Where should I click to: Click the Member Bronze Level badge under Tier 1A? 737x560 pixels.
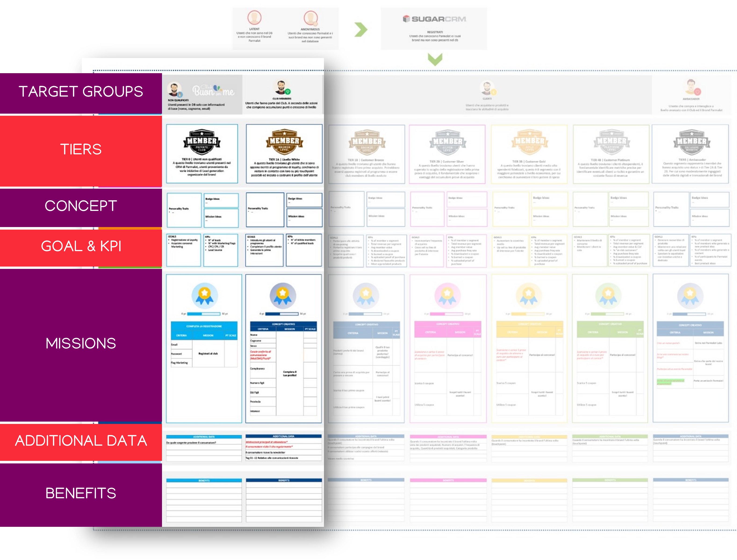click(284, 142)
